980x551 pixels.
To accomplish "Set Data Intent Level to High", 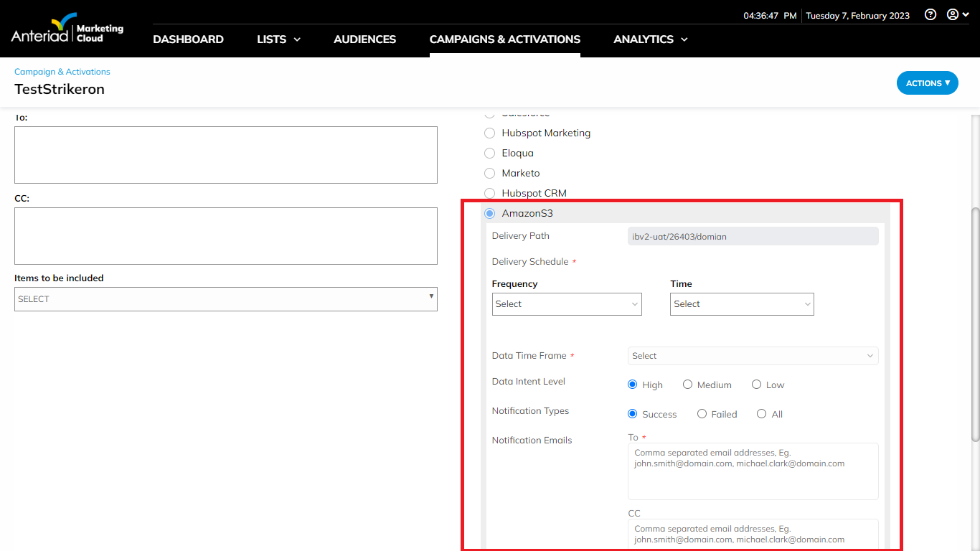I will click(x=632, y=385).
